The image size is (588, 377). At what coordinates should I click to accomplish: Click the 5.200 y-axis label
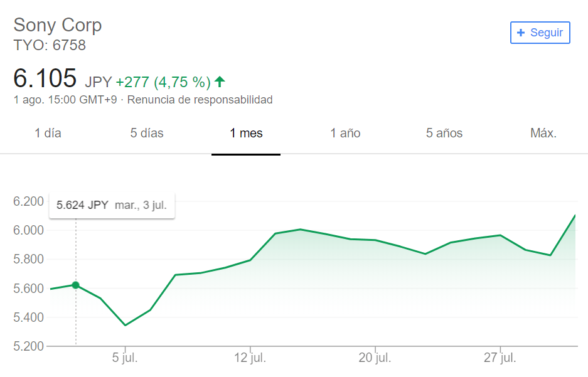click(28, 346)
